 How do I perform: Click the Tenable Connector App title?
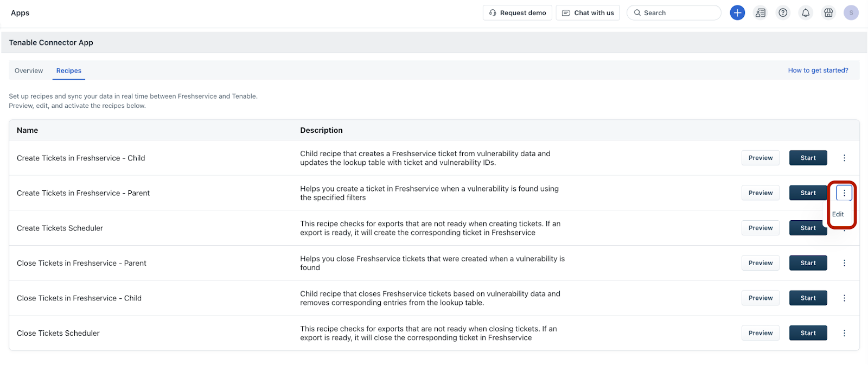tap(51, 42)
